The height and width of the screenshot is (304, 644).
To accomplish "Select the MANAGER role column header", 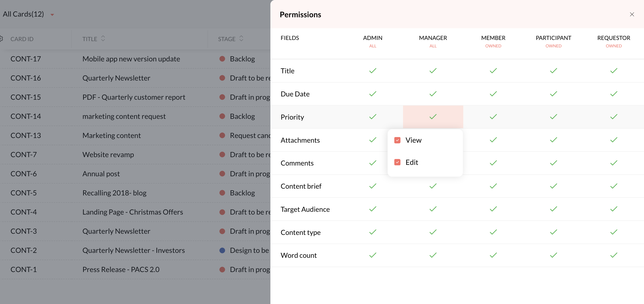I will coord(433,38).
